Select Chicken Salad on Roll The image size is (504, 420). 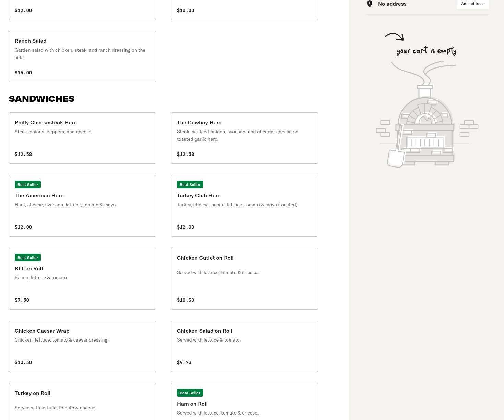(244, 346)
